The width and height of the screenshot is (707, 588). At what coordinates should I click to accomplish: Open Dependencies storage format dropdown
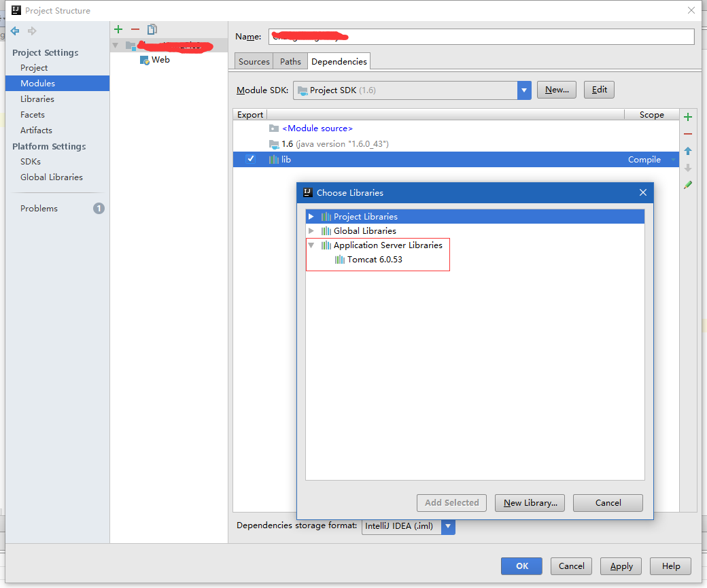(448, 526)
